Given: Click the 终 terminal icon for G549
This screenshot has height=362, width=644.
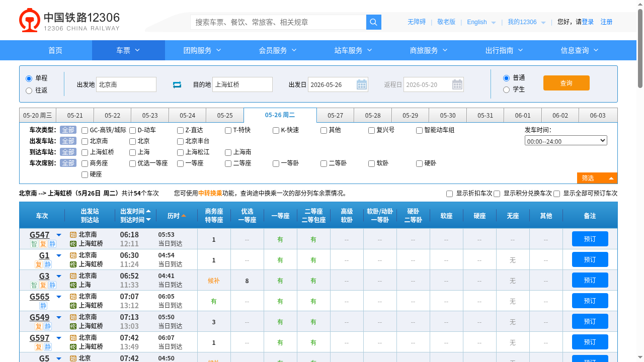Looking at the screenshot, I should click(x=73, y=326).
